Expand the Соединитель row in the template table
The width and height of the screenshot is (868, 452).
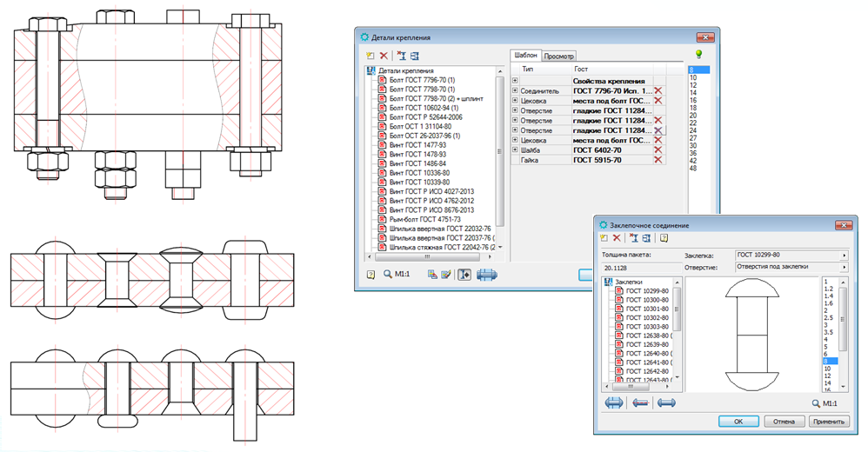[x=515, y=90]
